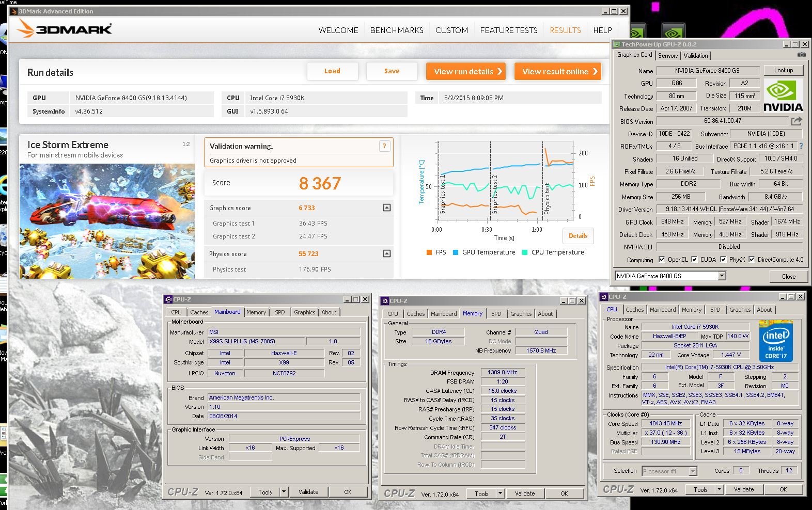Switch to About tab in CPU-Z Memory window

[x=545, y=314]
